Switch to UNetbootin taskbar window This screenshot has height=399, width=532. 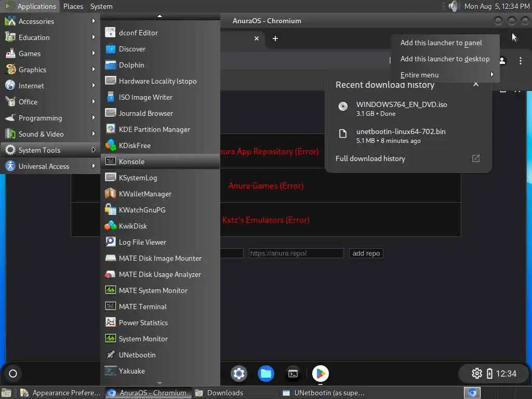coord(324,393)
